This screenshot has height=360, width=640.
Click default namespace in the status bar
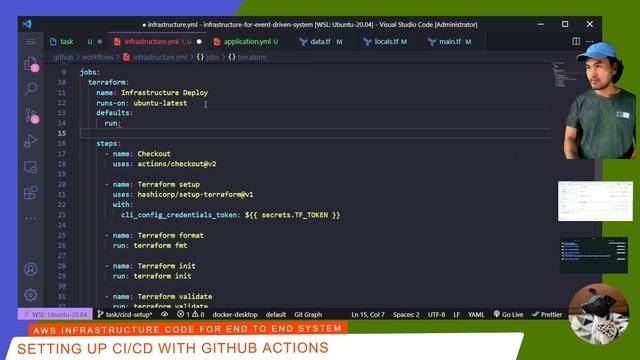pyautogui.click(x=276, y=314)
